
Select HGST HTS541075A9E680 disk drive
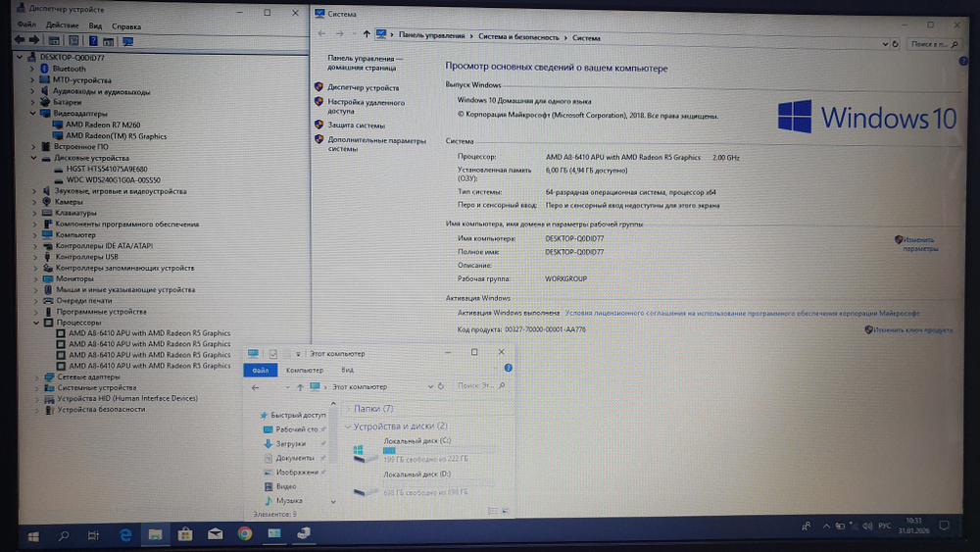106,169
